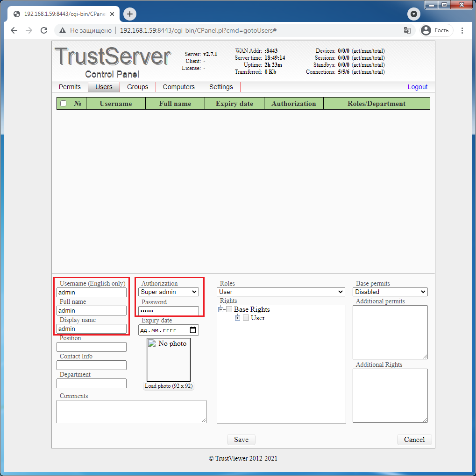
Task: Open the Chrome three-dot menu
Action: click(x=462, y=30)
